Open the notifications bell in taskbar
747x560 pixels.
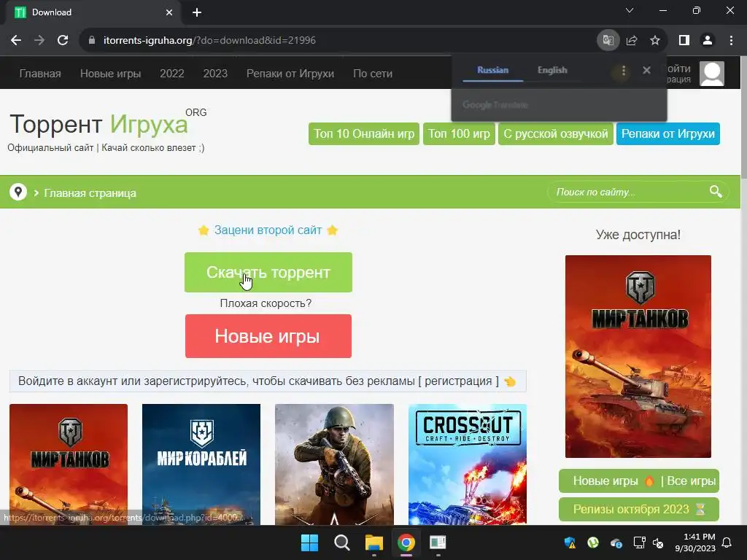point(727,542)
